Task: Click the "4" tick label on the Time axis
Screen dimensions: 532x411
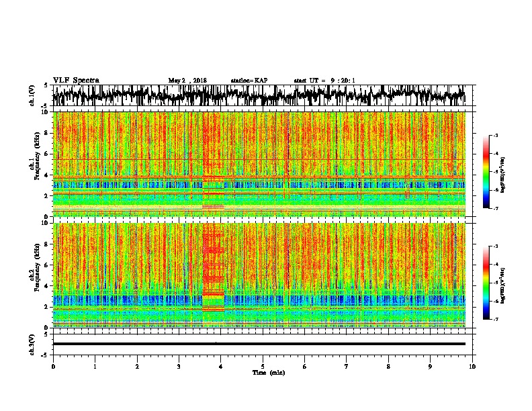Action: pos(221,367)
